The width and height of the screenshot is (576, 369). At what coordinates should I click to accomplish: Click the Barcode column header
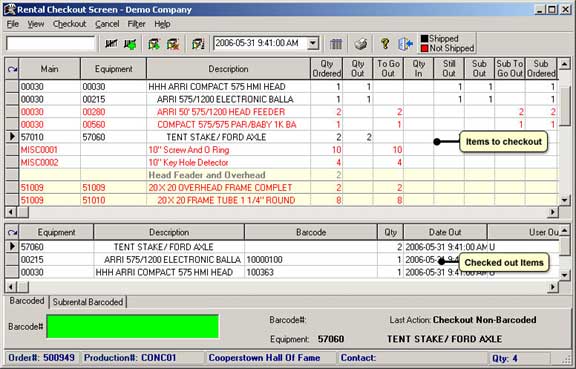tap(311, 232)
